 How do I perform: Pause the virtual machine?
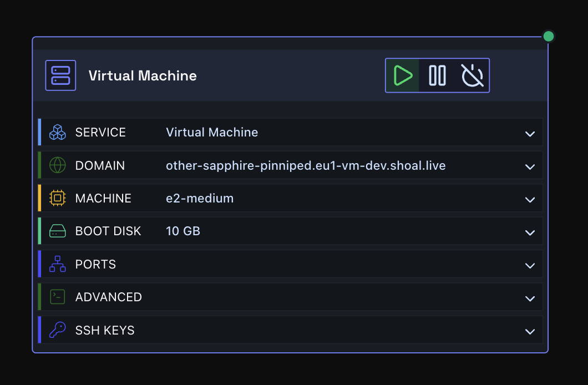coord(437,75)
